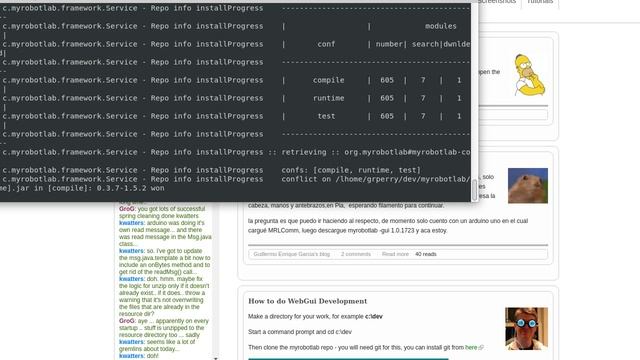640x360 pixels.
Task: Click the "40 reads" counter text
Action: tap(426, 254)
